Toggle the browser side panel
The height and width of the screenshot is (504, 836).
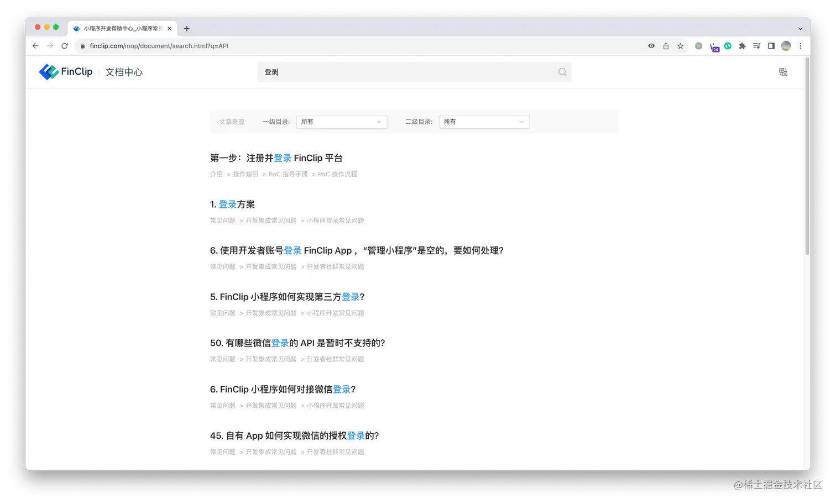point(771,46)
